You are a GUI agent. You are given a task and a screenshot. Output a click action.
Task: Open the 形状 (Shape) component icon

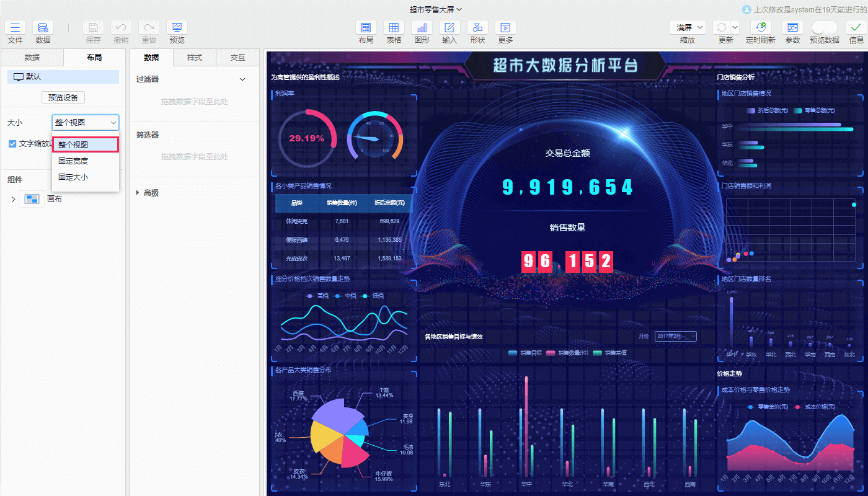tap(477, 28)
